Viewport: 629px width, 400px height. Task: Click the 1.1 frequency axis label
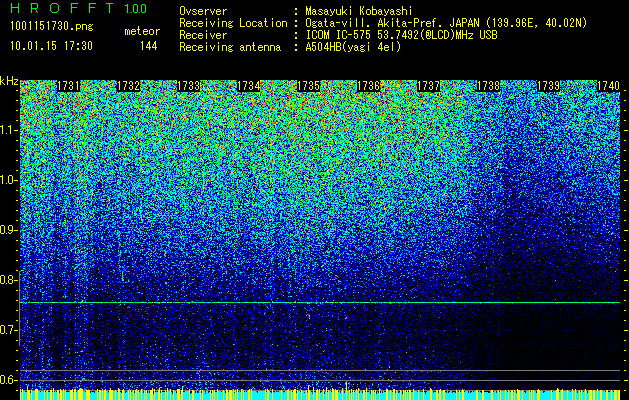coord(9,130)
